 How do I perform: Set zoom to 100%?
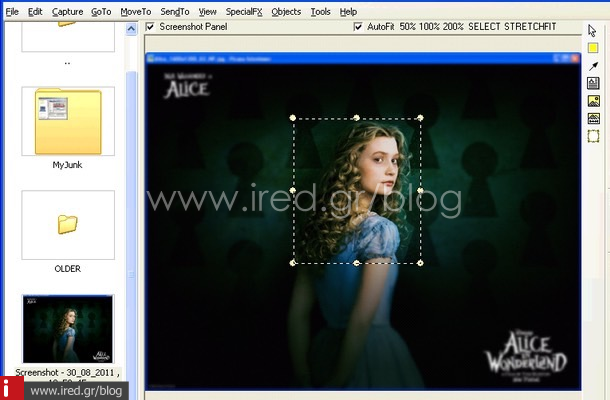429,27
